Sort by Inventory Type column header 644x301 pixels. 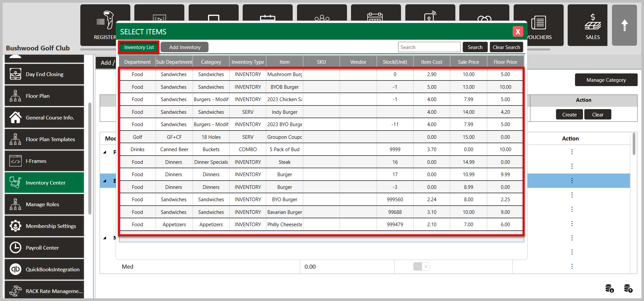(248, 62)
